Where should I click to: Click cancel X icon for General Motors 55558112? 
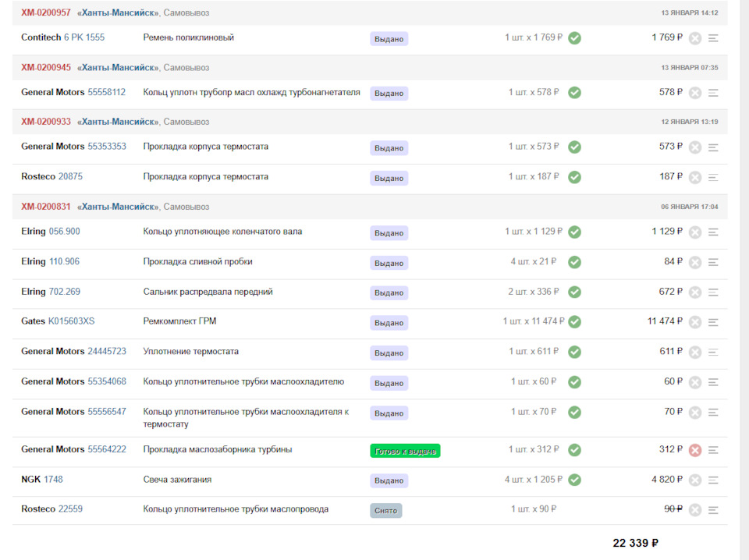[x=695, y=93]
